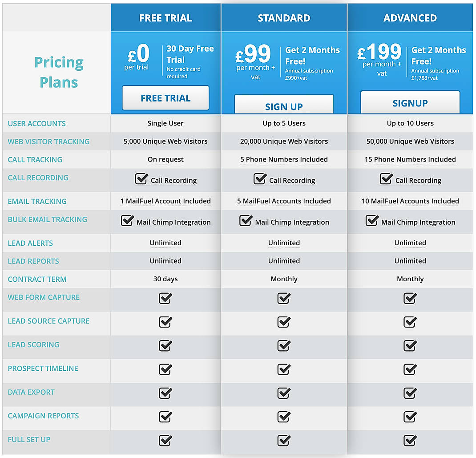Click the Campaign Reports checkmark under Standard
Screen dimensions: 476x458
(x=284, y=417)
